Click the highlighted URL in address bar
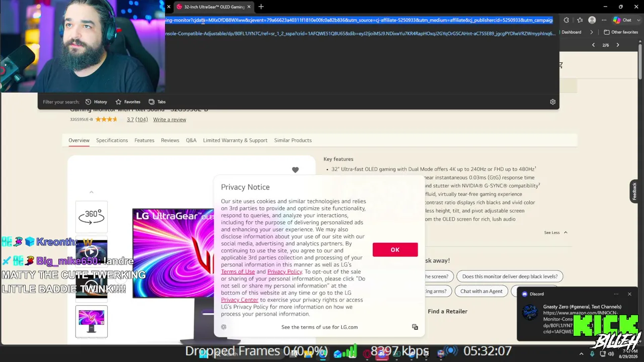 click(359, 20)
